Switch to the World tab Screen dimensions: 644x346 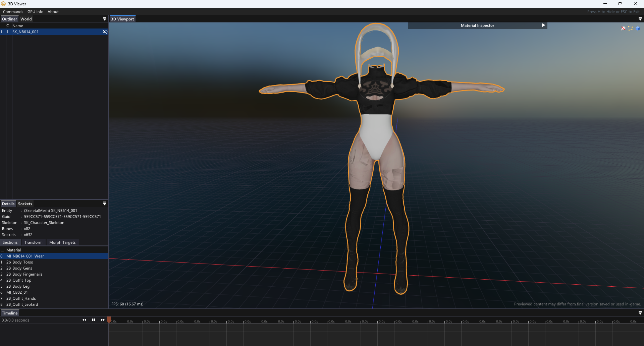(26, 19)
